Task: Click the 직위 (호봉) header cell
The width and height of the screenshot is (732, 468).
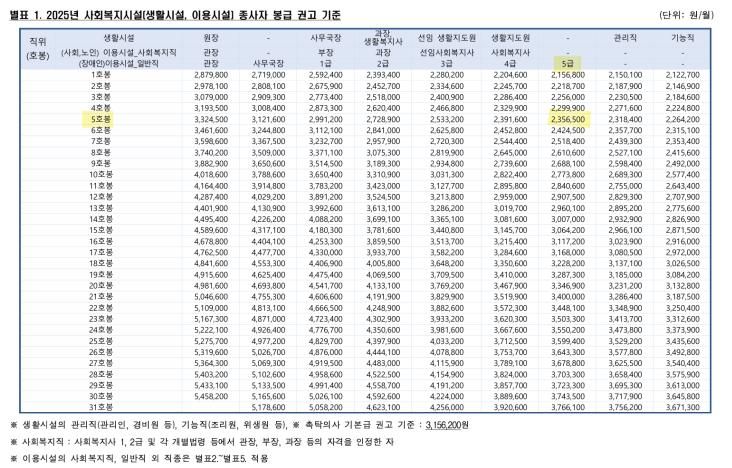Action: (x=38, y=48)
